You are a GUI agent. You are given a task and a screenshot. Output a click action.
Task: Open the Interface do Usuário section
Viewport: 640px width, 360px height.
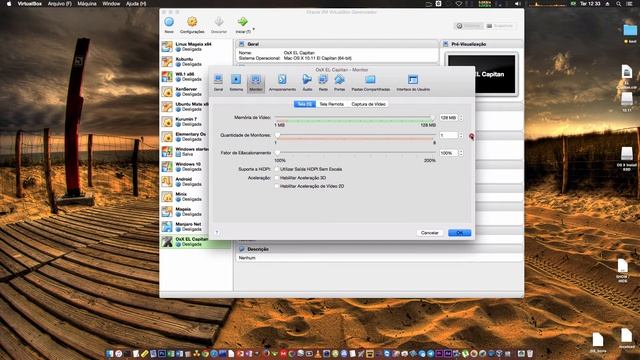413,82
